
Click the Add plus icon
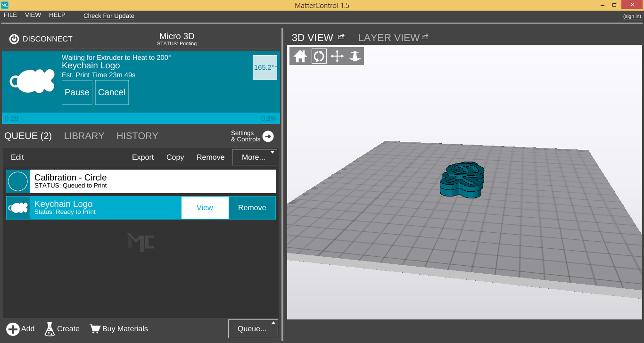pyautogui.click(x=13, y=329)
